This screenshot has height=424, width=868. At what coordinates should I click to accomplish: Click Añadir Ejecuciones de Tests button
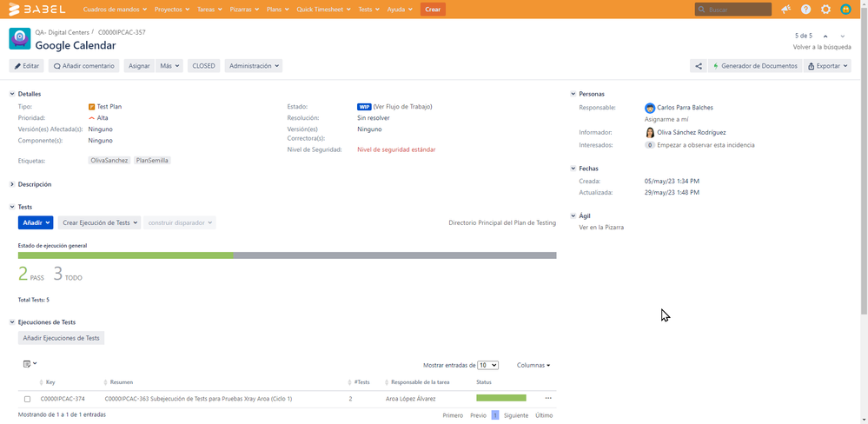(x=62, y=338)
